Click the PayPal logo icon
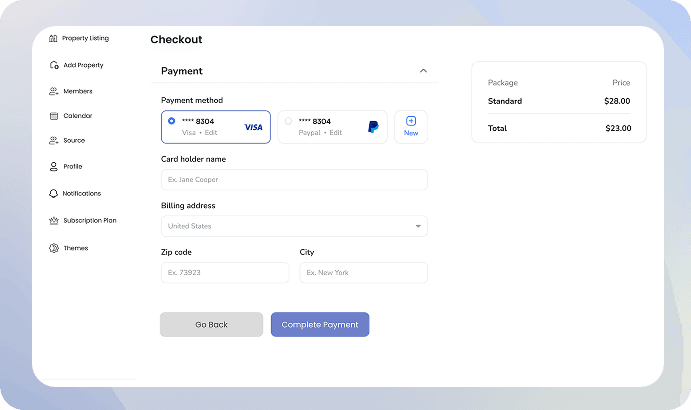 (373, 127)
